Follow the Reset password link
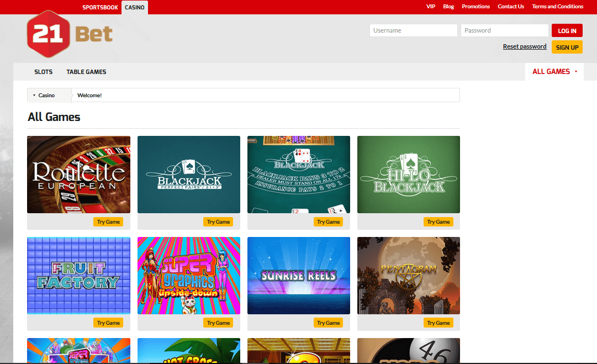The height and width of the screenshot is (364, 597). click(525, 46)
